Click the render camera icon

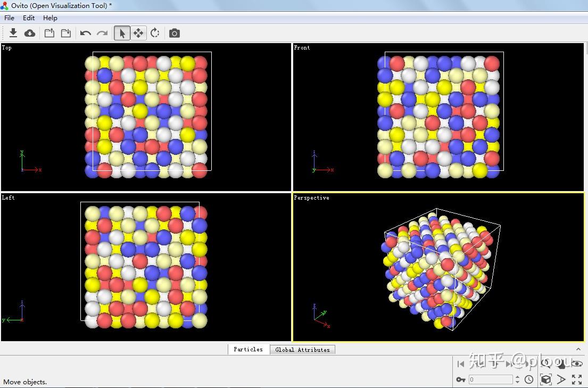[x=175, y=33]
